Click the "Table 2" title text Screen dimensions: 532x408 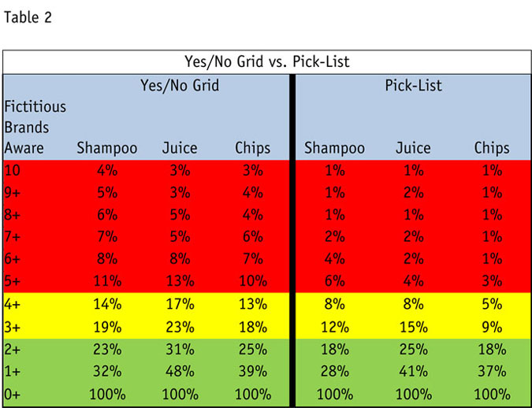(28, 18)
